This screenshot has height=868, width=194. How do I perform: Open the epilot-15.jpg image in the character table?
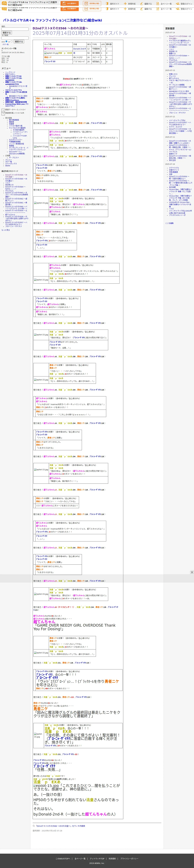coord(51,53)
